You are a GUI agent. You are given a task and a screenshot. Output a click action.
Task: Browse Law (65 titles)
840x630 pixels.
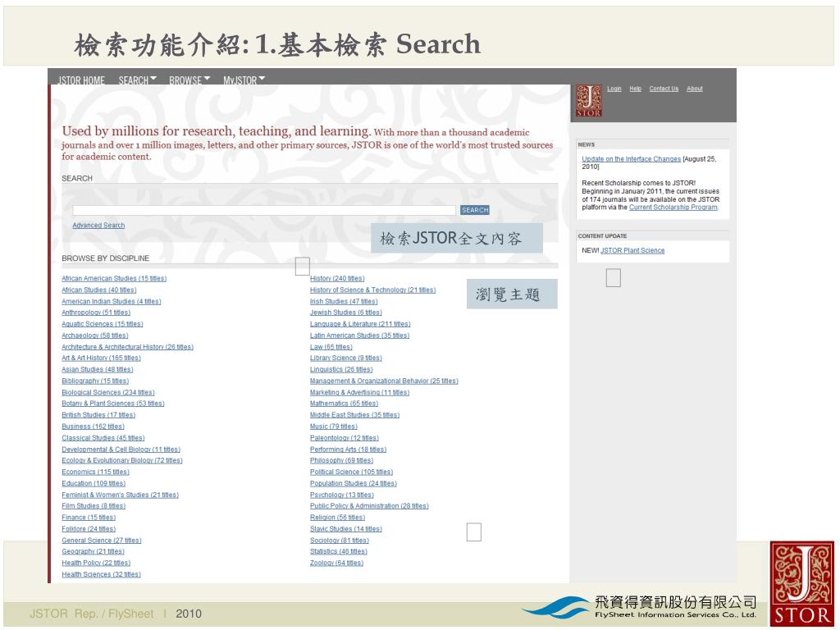331,347
